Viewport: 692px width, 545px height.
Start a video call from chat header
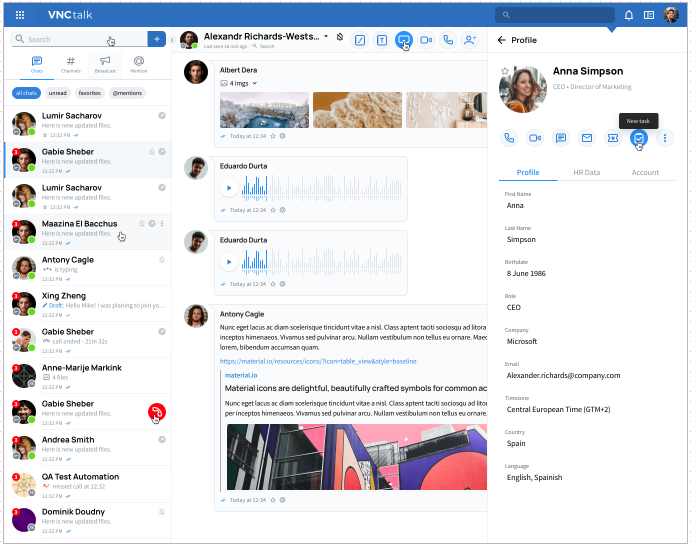[x=426, y=40]
